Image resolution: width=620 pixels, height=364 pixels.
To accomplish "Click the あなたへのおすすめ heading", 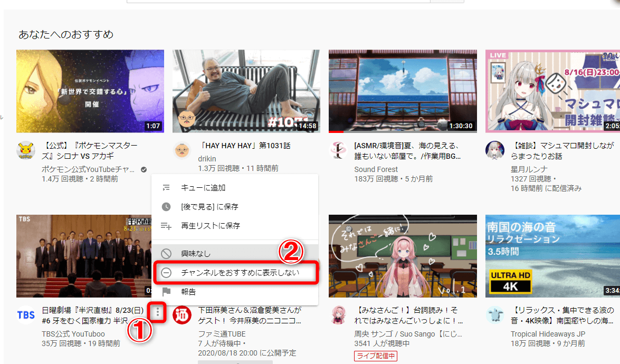I will [x=66, y=34].
